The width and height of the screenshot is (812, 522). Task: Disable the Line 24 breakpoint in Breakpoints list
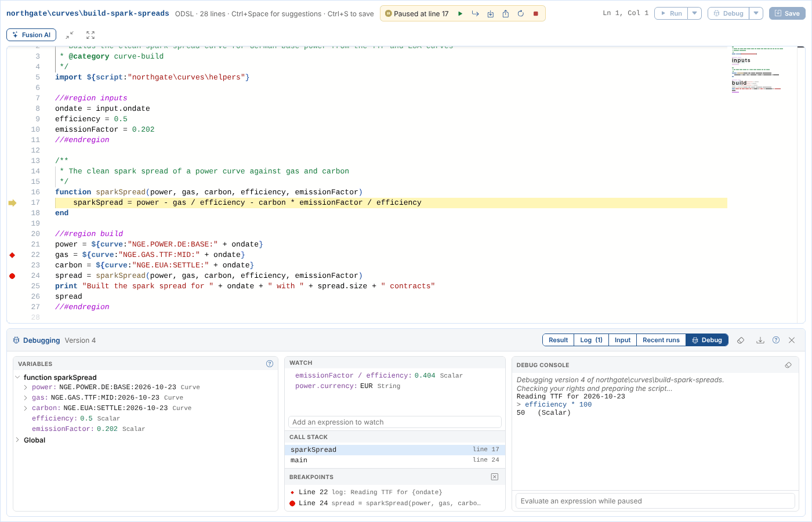pos(292,503)
